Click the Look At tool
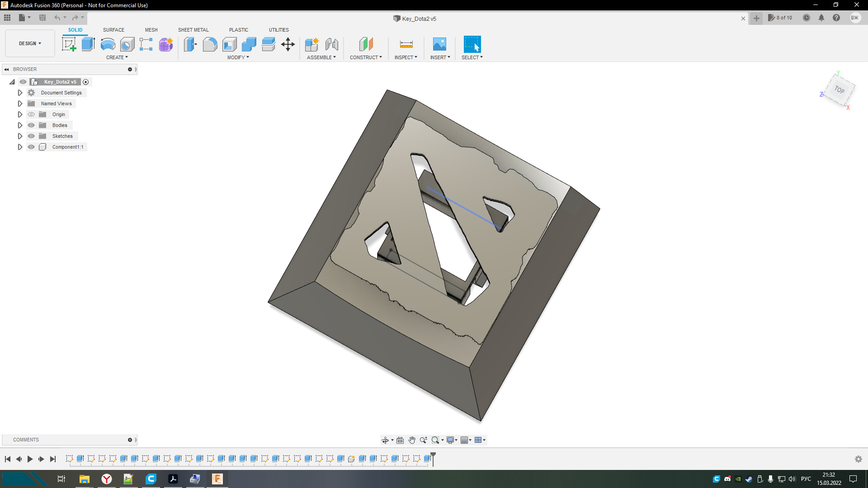868x488 pixels. [400, 440]
